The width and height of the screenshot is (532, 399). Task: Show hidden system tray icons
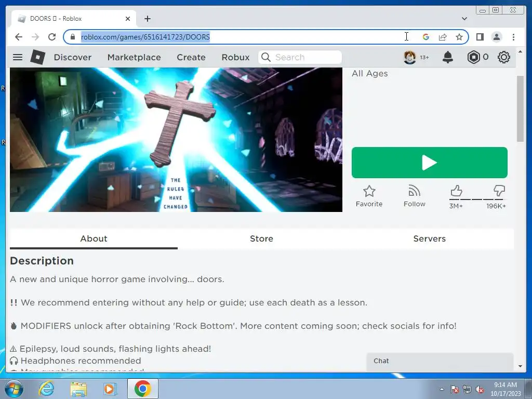442,389
